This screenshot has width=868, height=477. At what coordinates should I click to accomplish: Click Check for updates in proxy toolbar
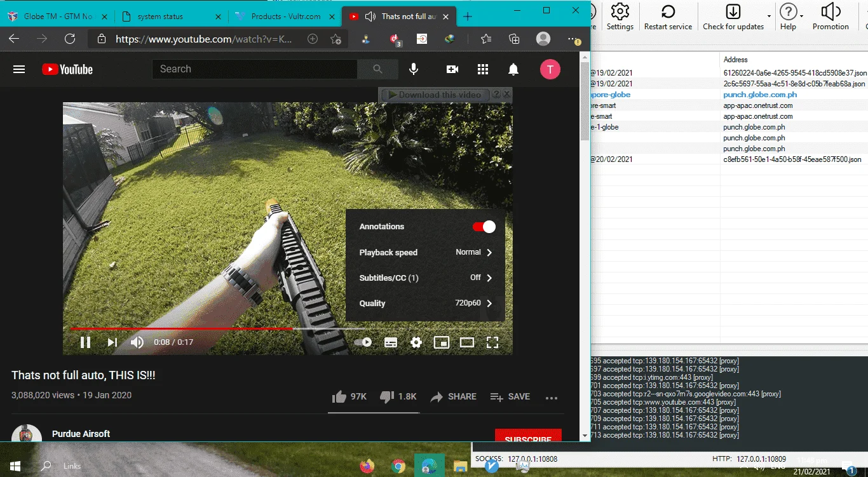coord(733,17)
